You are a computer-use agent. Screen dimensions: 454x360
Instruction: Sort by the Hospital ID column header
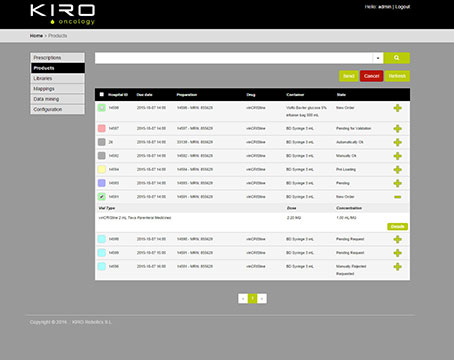(x=118, y=95)
